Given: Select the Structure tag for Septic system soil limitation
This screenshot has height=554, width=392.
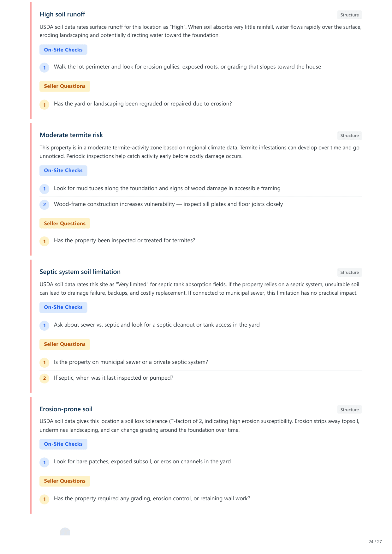Looking at the screenshot, I should click(x=349, y=273).
